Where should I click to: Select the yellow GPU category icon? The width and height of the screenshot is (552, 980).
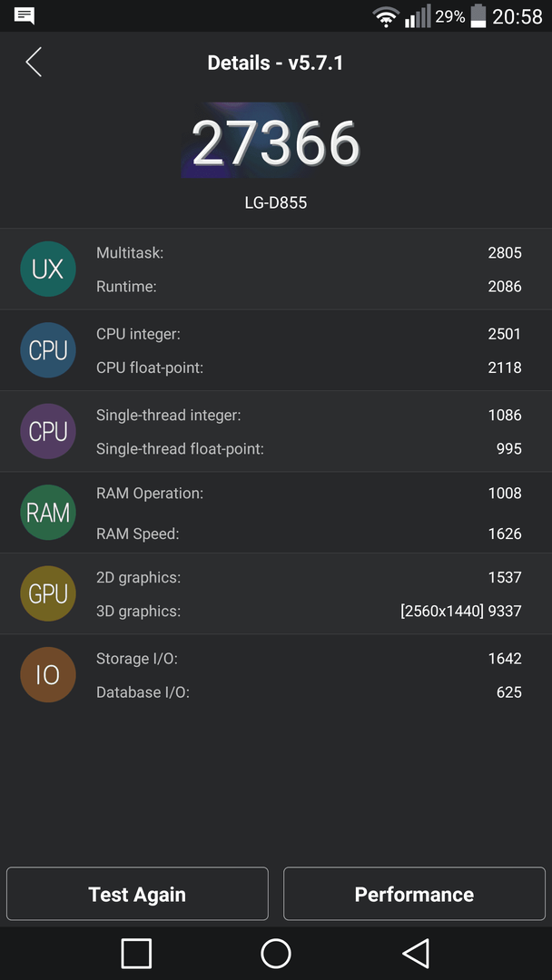[48, 593]
